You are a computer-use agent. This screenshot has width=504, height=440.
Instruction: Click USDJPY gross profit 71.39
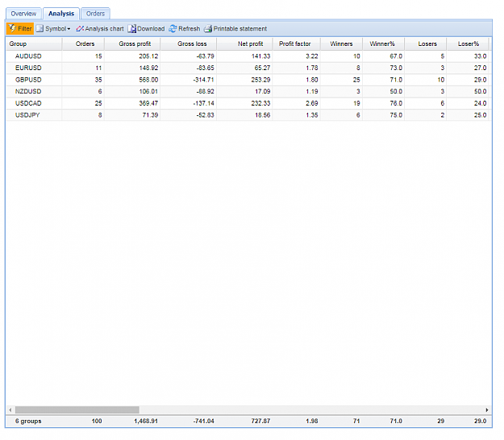click(150, 115)
